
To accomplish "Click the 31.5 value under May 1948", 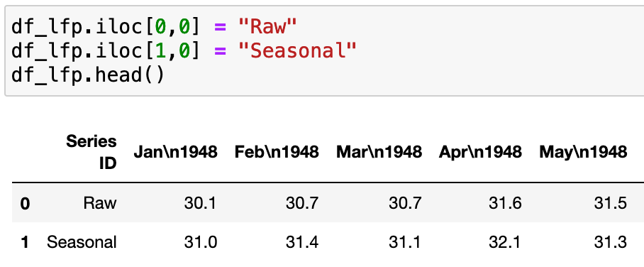I will (611, 203).
